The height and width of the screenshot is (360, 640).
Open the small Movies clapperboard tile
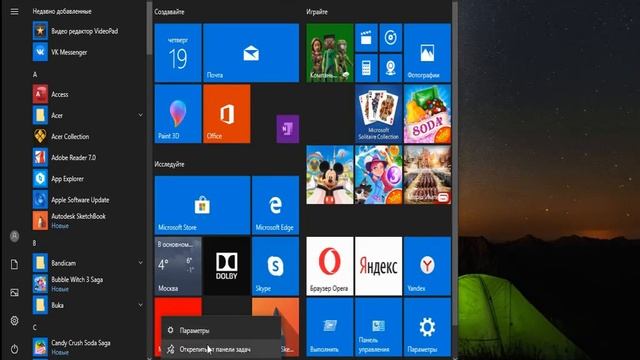[x=366, y=38]
